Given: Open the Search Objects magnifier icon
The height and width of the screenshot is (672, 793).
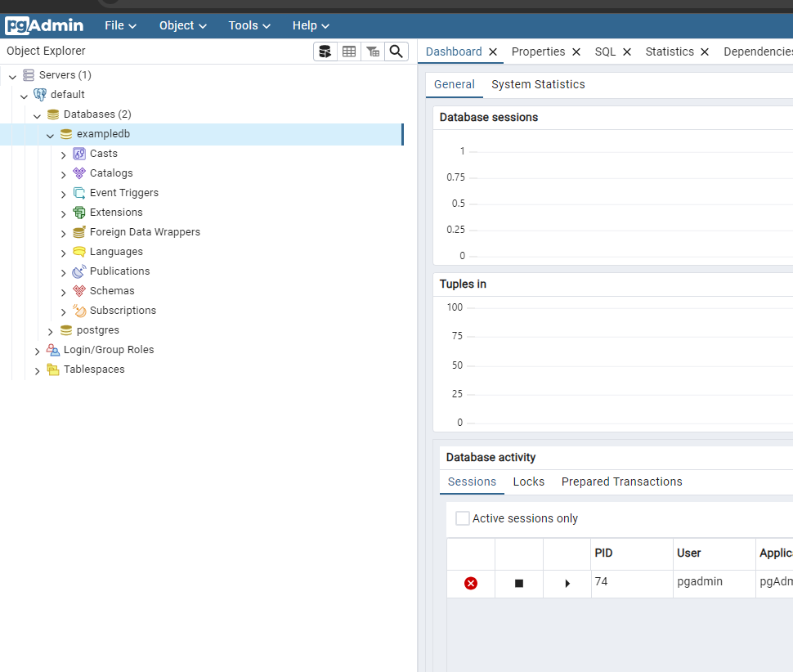Looking at the screenshot, I should point(396,52).
